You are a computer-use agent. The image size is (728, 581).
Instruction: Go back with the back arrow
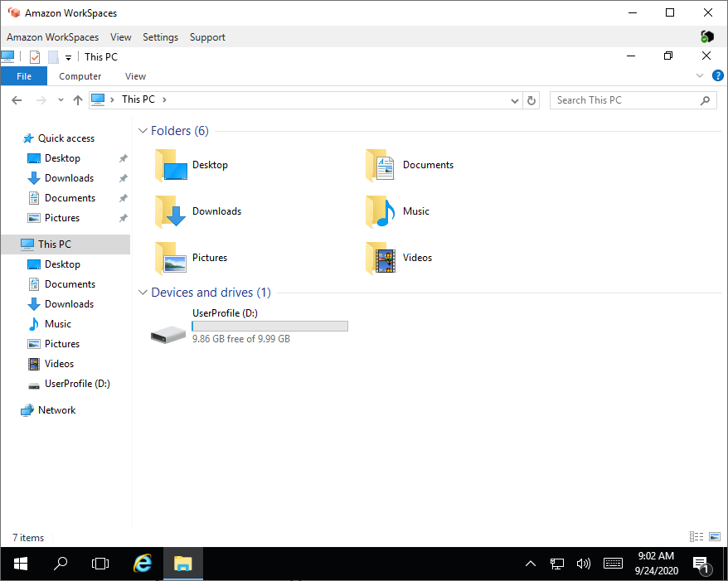17,100
